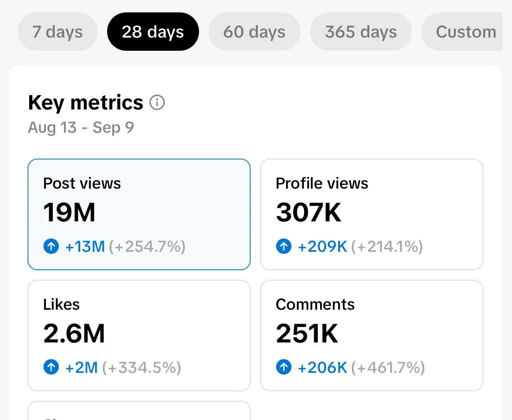Select the Post views metric card
512x420 pixels.
tap(139, 215)
